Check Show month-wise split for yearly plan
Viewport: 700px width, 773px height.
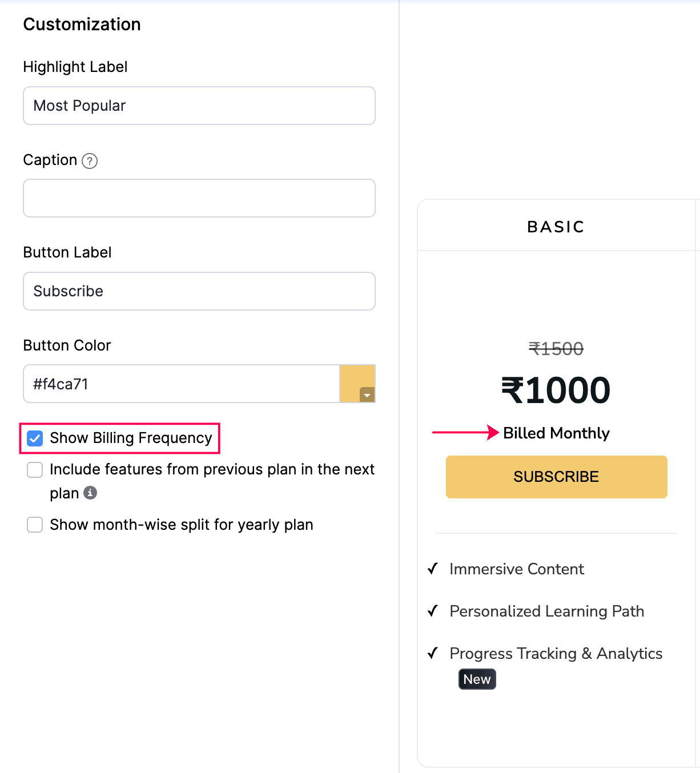coord(35,525)
